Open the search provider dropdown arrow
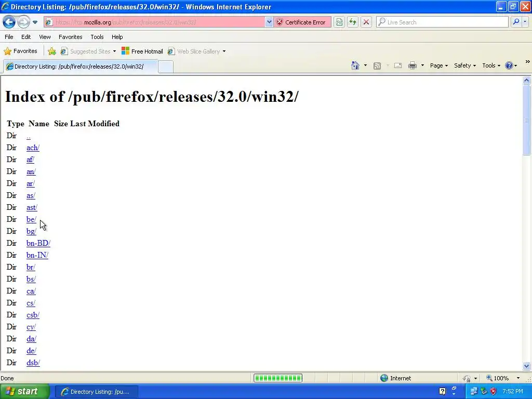Viewport: 532px width, 399px height. point(525,22)
